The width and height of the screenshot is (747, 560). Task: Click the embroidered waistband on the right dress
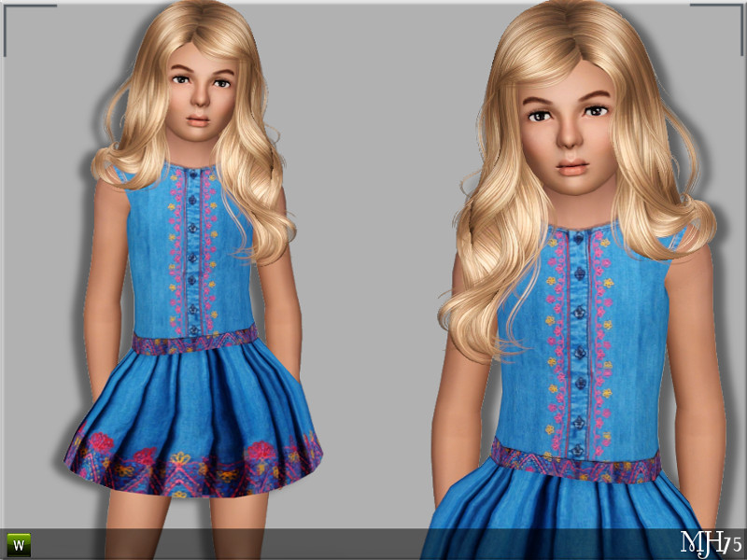pos(575,460)
